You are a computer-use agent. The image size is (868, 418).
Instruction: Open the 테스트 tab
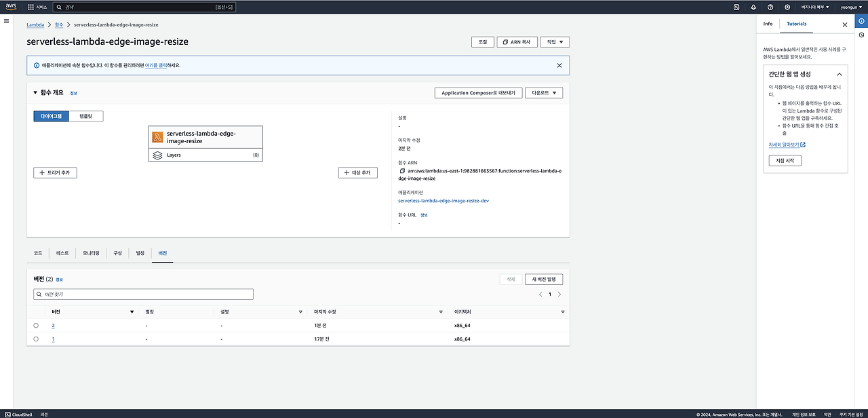[x=62, y=253]
